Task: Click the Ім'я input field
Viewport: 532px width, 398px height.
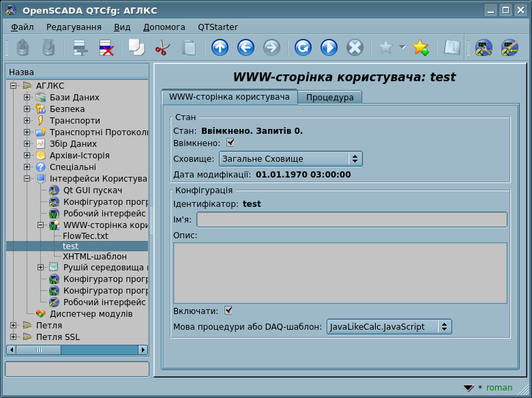Action: 351,219
